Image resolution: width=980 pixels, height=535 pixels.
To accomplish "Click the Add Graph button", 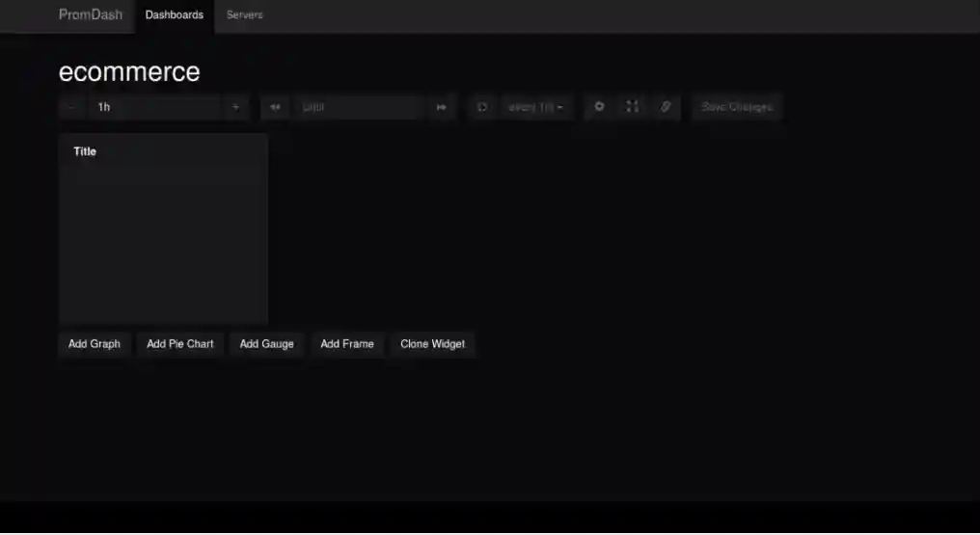I will (95, 344).
